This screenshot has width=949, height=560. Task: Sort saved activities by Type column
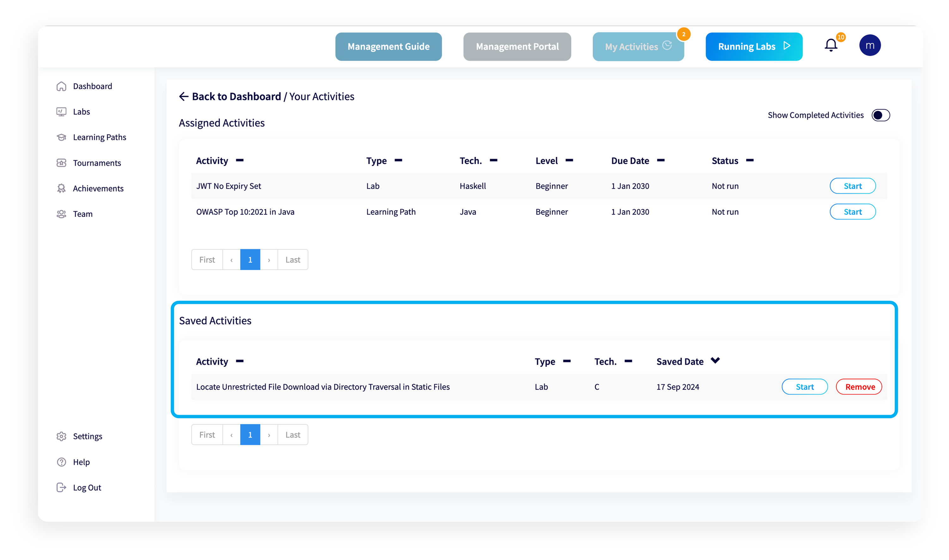tap(567, 362)
